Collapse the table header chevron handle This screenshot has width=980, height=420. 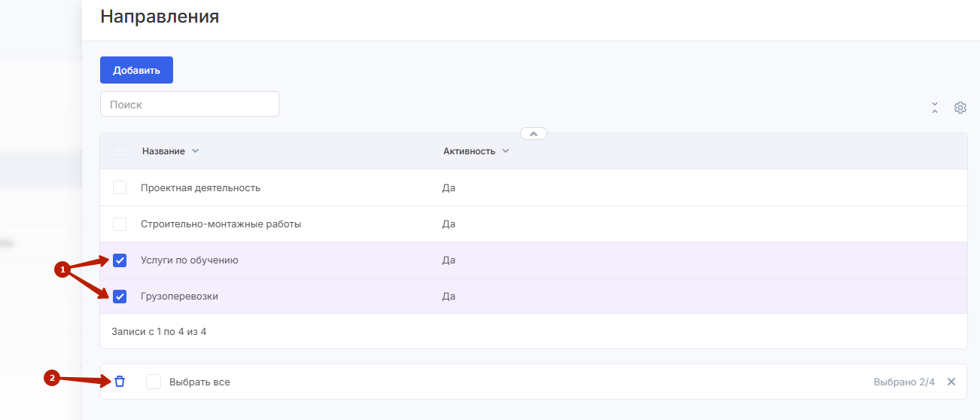click(534, 133)
